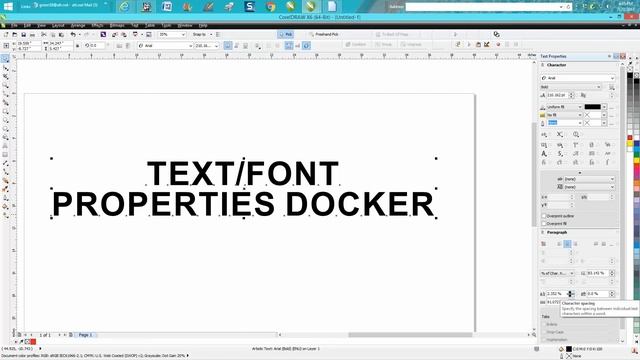
Task: Open the Bitmaps menu
Action: pos(117,25)
